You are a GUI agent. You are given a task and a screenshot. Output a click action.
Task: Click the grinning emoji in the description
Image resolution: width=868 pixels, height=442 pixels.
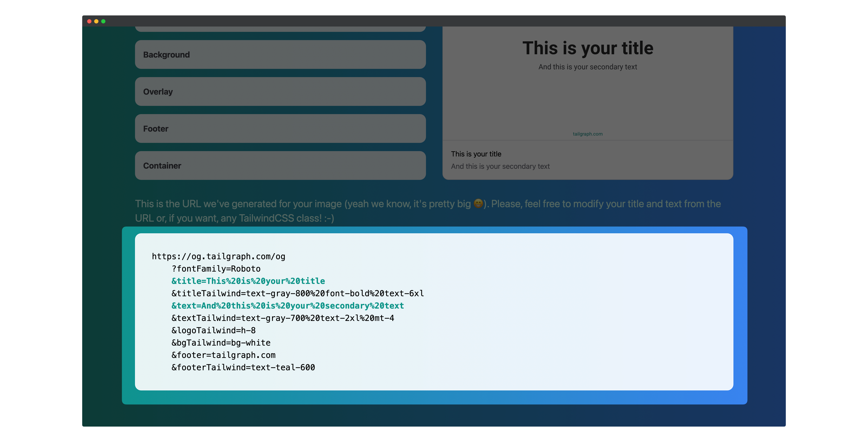point(478,204)
